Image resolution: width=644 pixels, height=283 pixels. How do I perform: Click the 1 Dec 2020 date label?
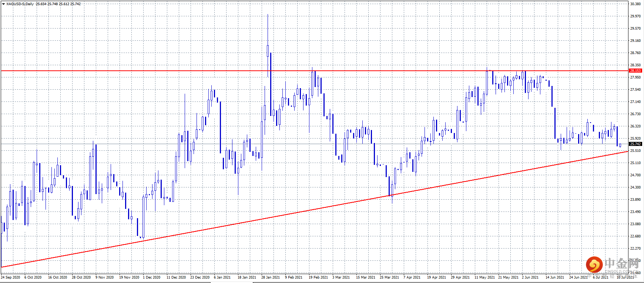(152, 277)
